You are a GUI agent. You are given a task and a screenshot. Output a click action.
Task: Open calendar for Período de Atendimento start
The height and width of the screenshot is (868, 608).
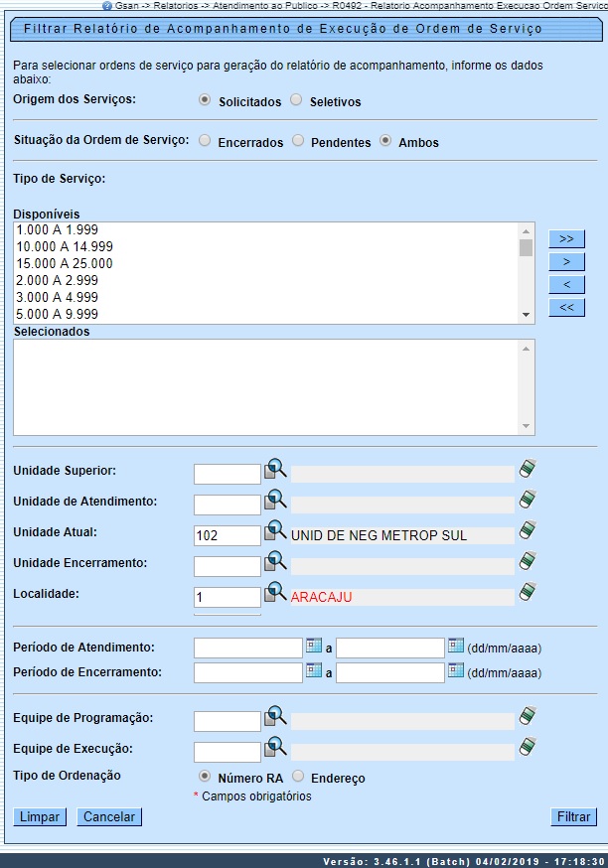click(315, 646)
